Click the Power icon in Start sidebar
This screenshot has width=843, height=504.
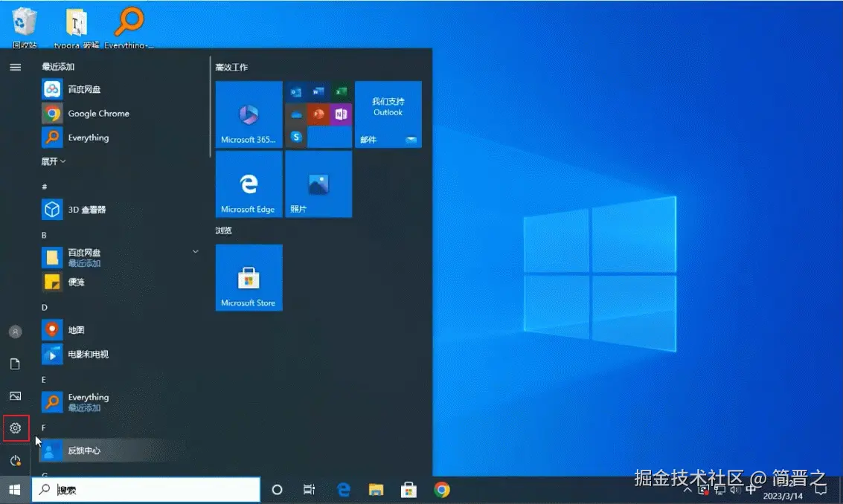tap(15, 460)
